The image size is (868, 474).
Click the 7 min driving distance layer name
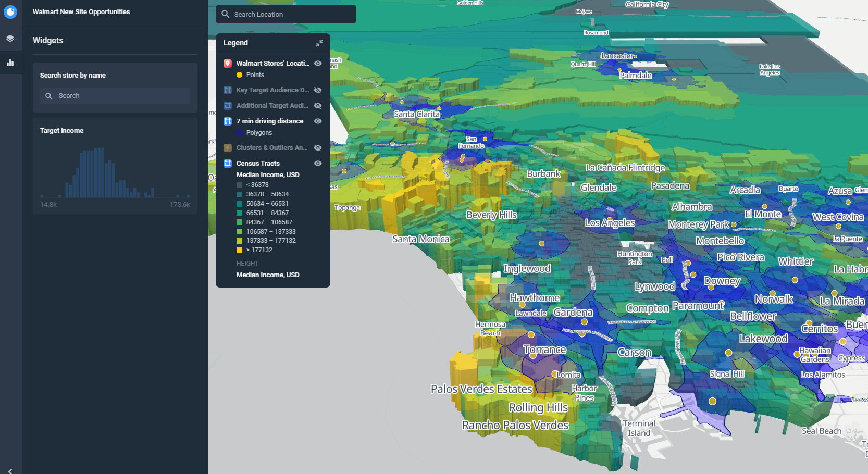270,121
